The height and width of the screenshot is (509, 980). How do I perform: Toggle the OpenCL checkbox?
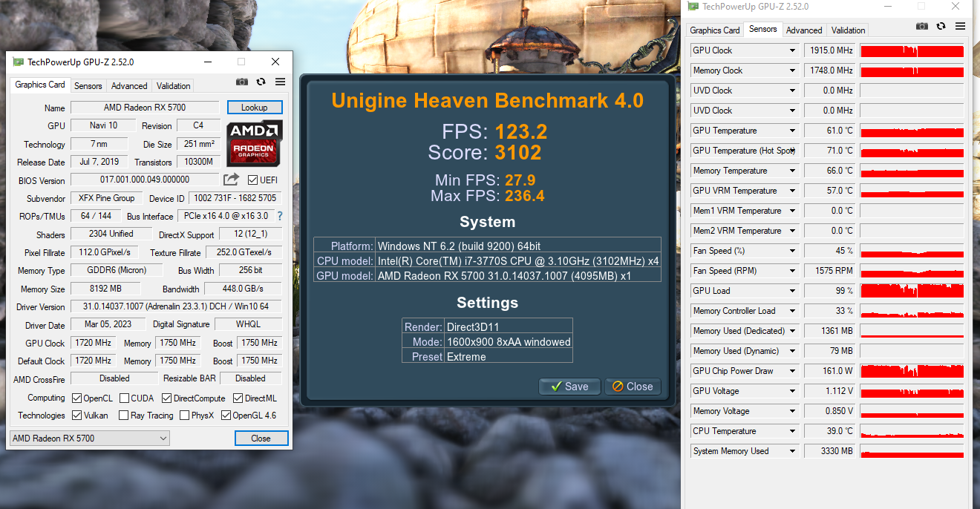click(x=77, y=398)
